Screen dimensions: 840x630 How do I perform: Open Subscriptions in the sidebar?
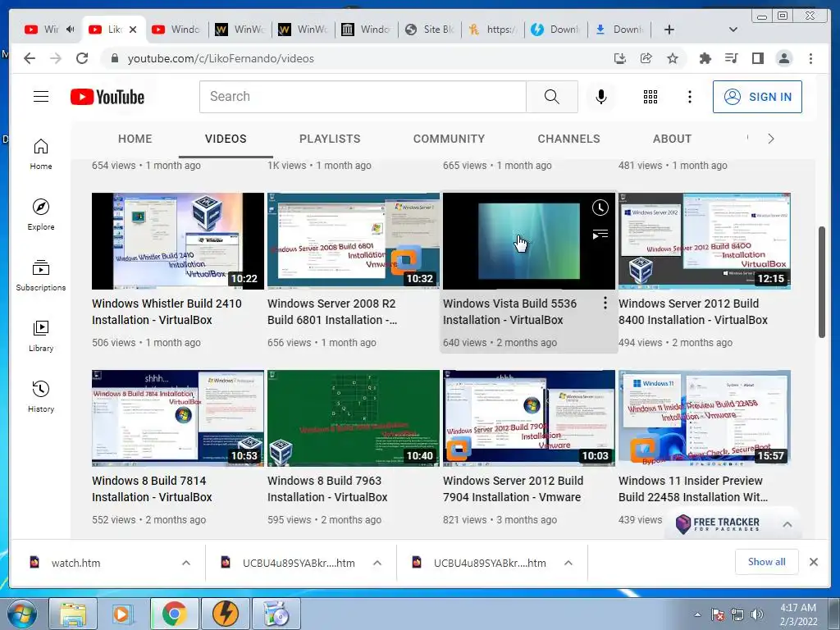[x=41, y=276]
